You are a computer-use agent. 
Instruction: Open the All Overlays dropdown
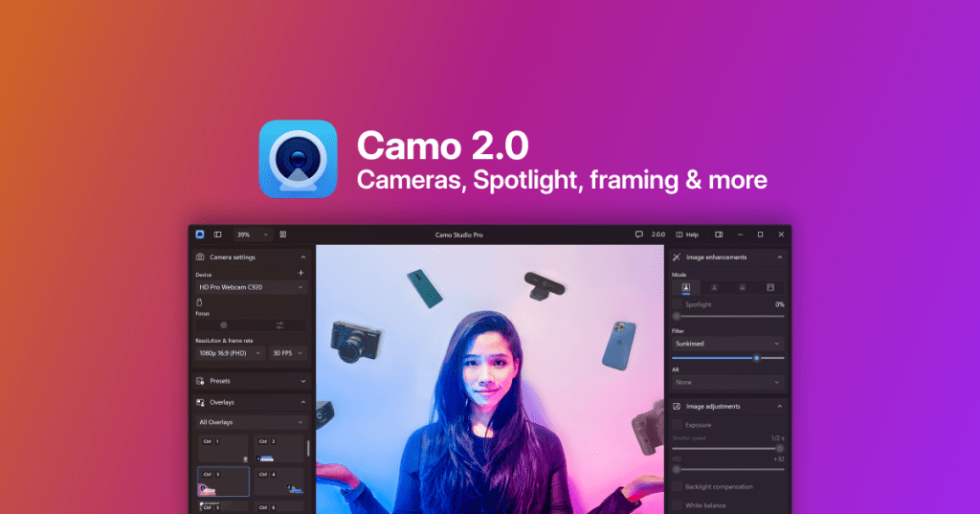point(252,422)
